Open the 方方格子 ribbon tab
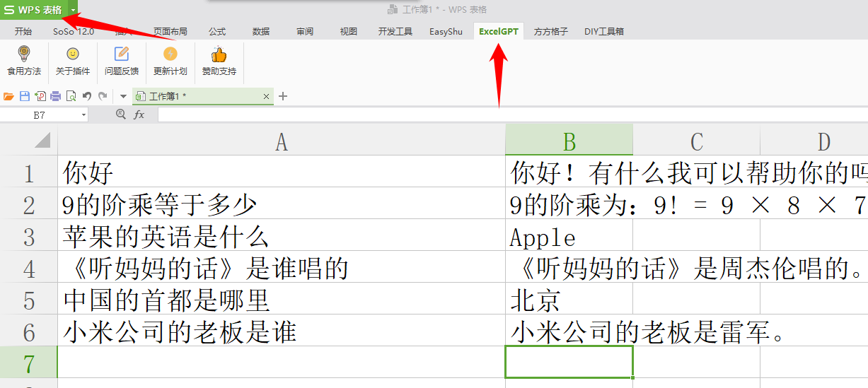 point(550,32)
